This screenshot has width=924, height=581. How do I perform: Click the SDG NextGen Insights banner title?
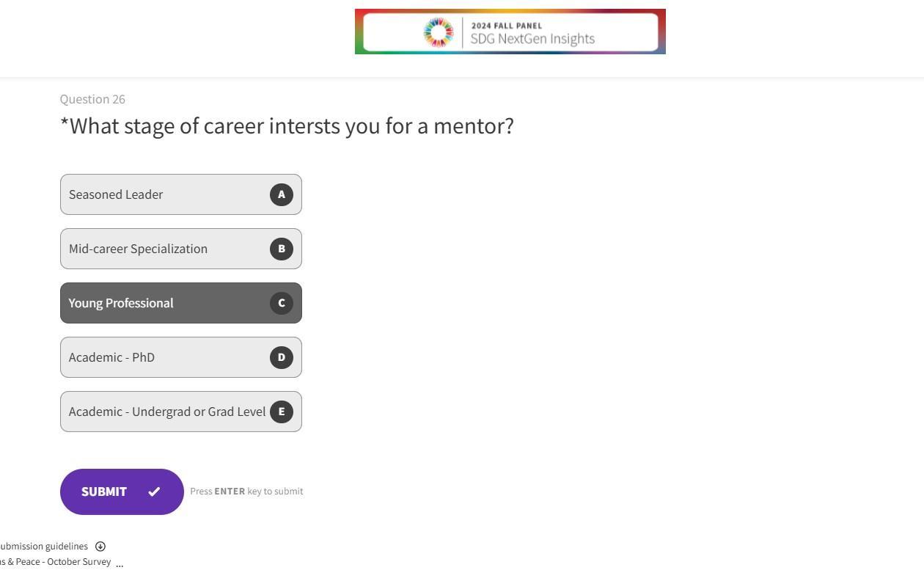(x=532, y=39)
